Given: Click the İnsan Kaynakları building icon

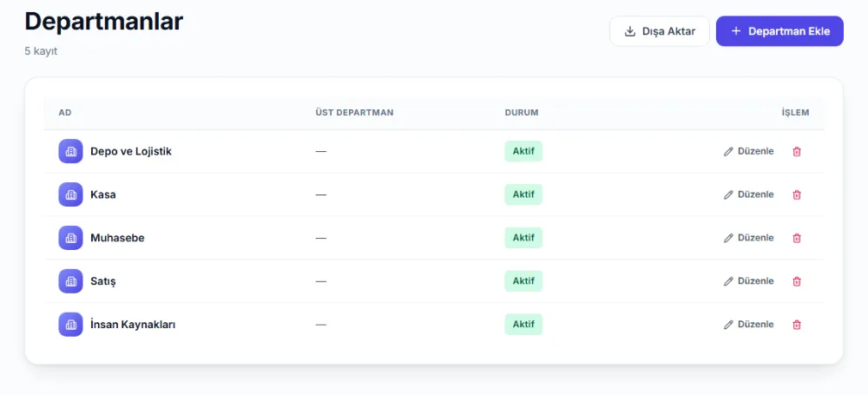Looking at the screenshot, I should pos(71,324).
